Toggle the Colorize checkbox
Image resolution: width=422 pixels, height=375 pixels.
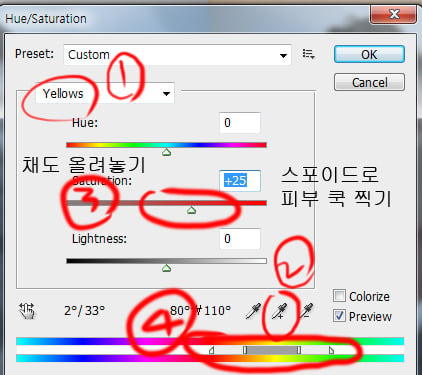pos(339,296)
